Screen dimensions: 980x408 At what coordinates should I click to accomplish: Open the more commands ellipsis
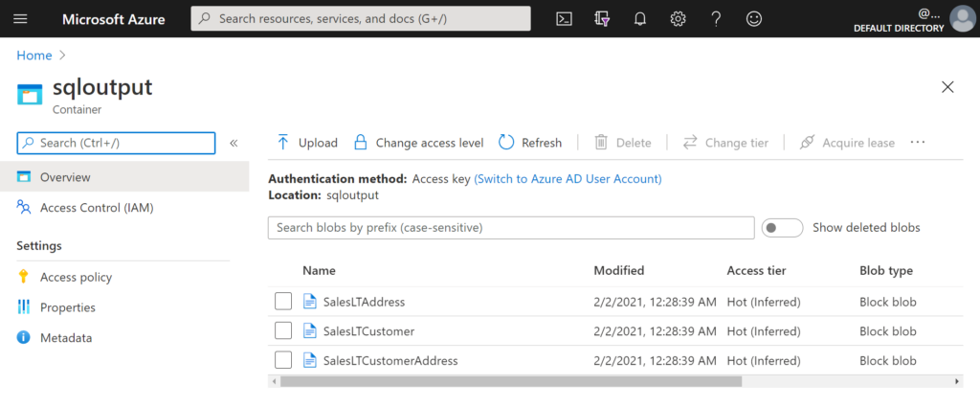coord(918,143)
